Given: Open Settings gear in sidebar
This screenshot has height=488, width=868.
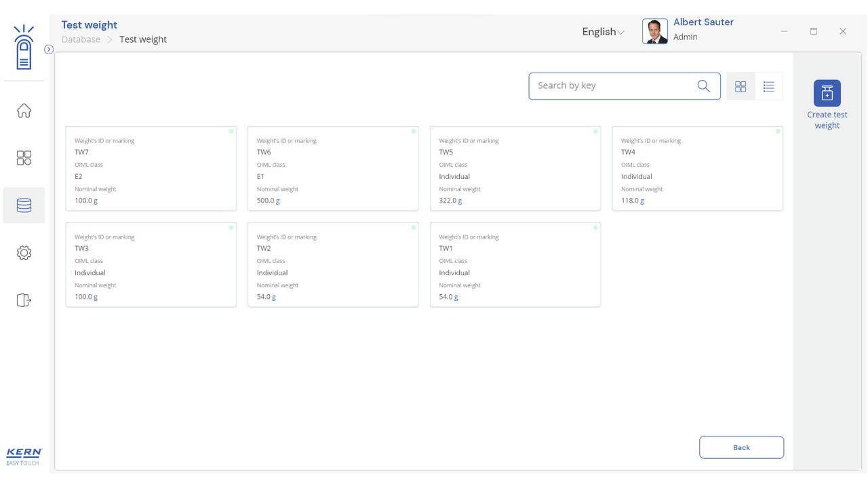Looking at the screenshot, I should coord(24,253).
